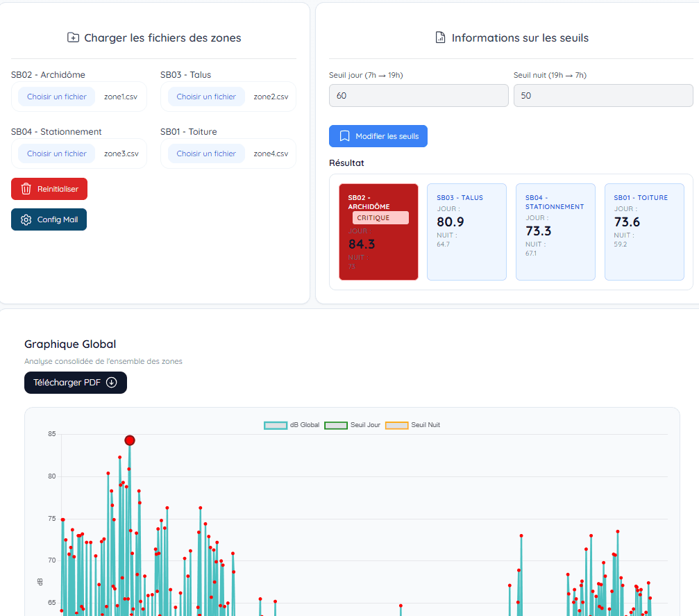Click the 67.1 night value on Stationnement card

(531, 253)
